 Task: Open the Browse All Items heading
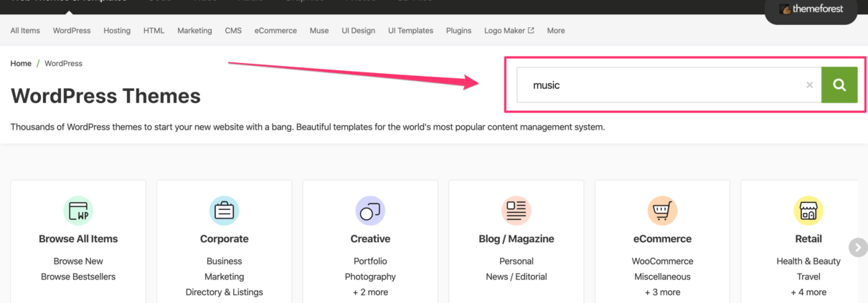(x=78, y=239)
